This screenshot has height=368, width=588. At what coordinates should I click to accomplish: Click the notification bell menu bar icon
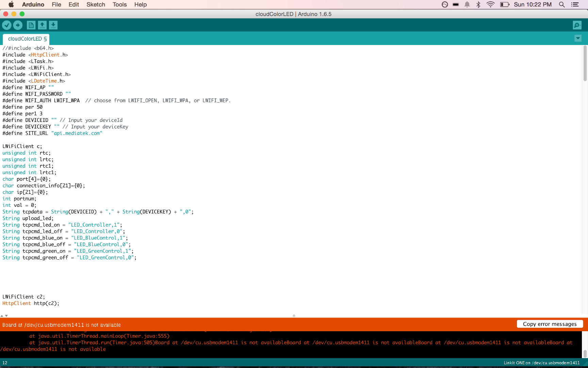(x=467, y=4)
